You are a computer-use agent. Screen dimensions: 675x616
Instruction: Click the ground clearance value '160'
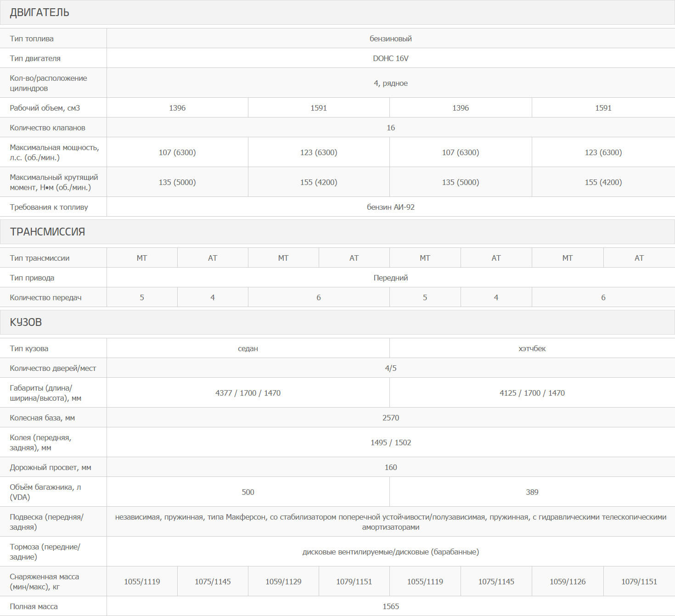tap(391, 467)
